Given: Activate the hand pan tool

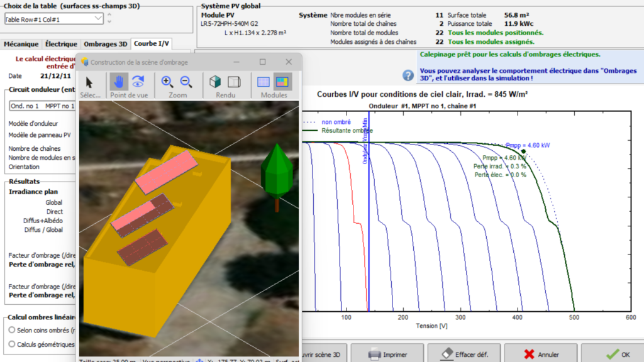Looking at the screenshot, I should click(119, 82).
